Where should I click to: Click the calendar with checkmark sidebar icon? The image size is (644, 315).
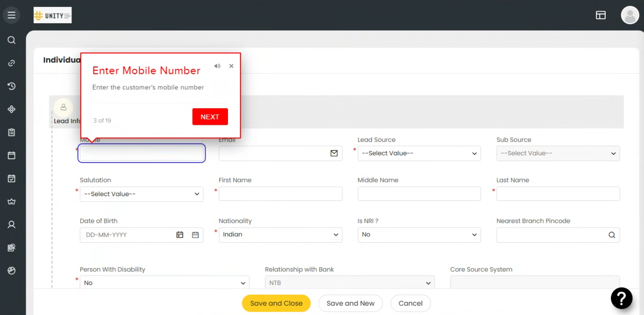pos(12,179)
